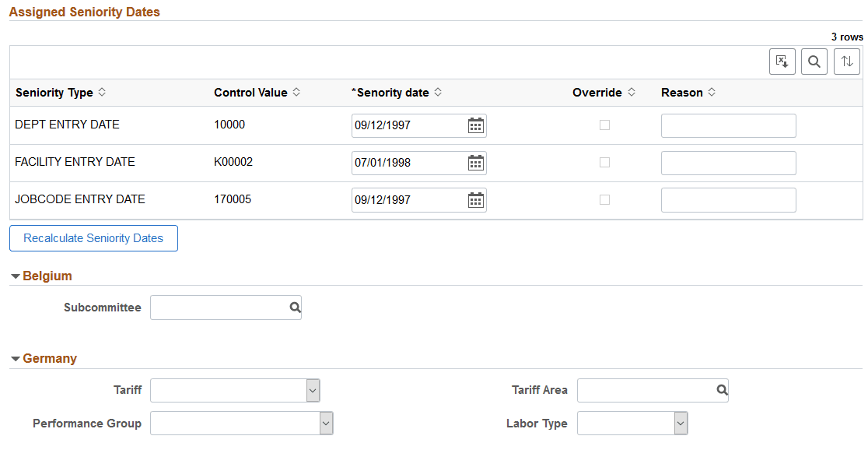The height and width of the screenshot is (450, 868).
Task: Click the search icon in the grid toolbar
Action: click(814, 61)
